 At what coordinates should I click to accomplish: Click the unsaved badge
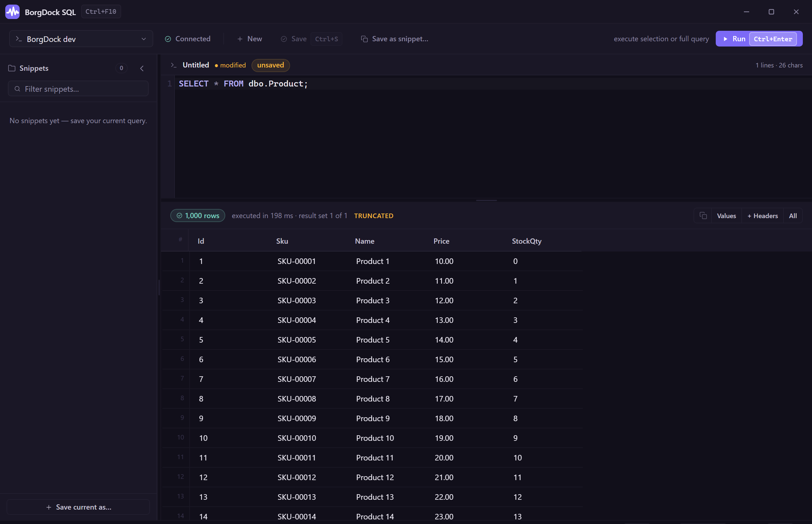(270, 65)
